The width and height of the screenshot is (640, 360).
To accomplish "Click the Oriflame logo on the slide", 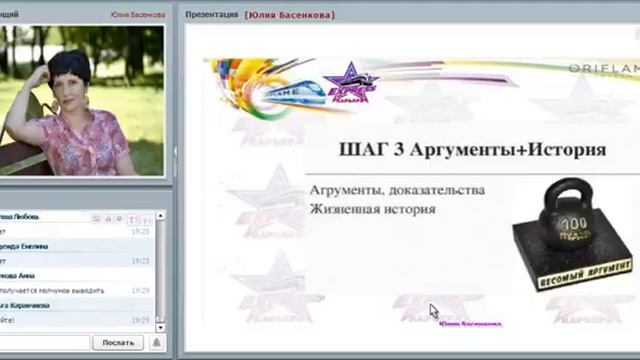I will click(604, 69).
